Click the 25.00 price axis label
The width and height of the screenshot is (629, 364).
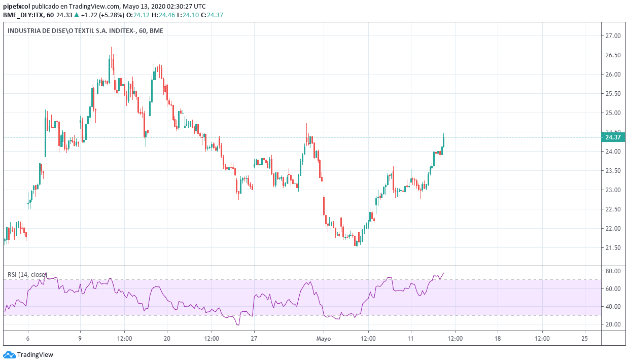[613, 113]
